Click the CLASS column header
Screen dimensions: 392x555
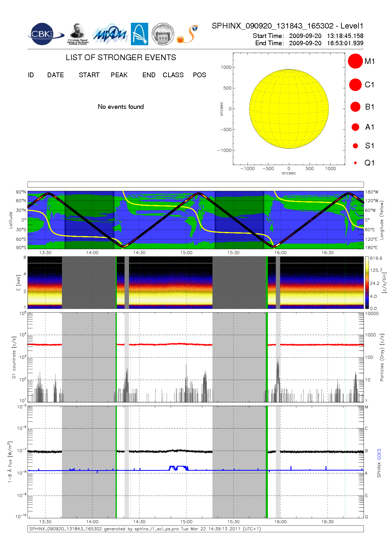point(173,75)
